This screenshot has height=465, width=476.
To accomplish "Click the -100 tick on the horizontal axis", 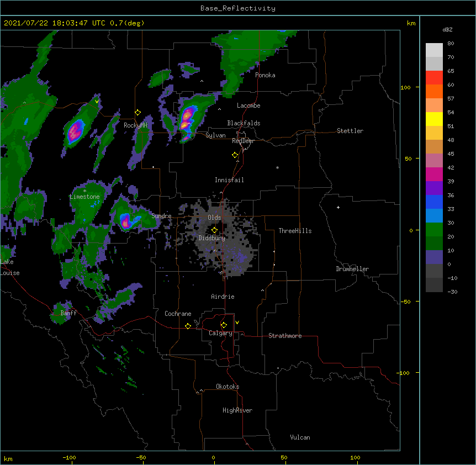I will (69, 457).
